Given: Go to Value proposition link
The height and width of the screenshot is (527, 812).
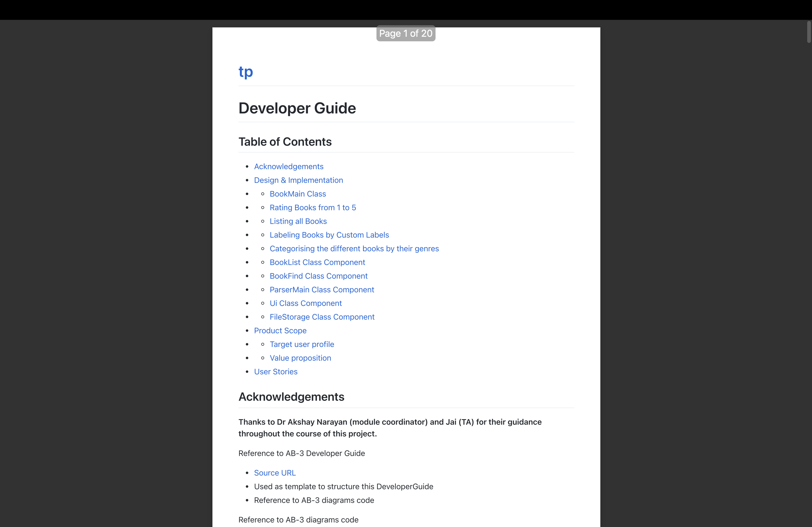Looking at the screenshot, I should click(x=300, y=358).
